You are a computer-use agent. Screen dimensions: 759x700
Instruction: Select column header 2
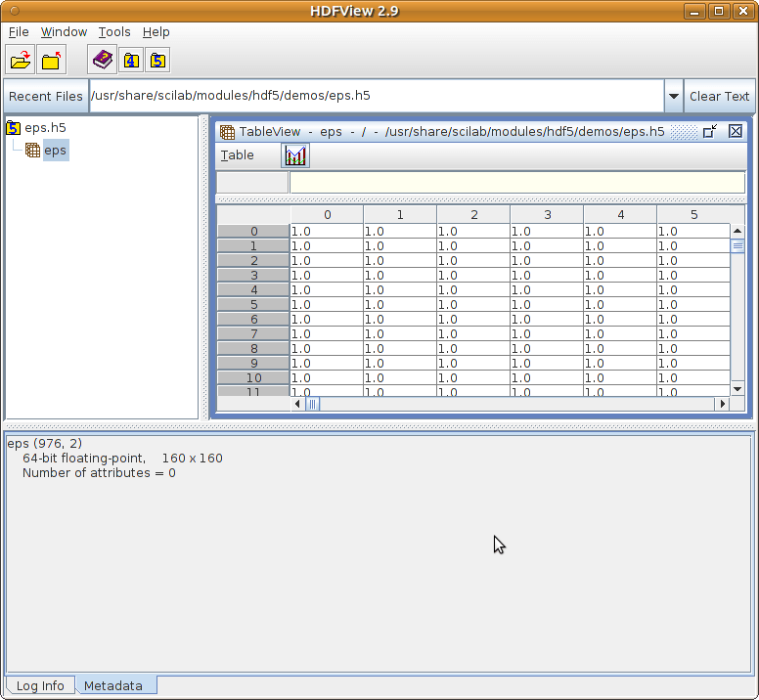coord(473,215)
